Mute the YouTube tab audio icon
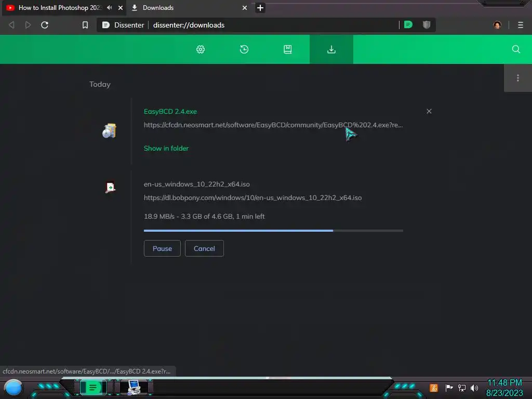Viewport: 532px width, 399px height. pos(109,7)
